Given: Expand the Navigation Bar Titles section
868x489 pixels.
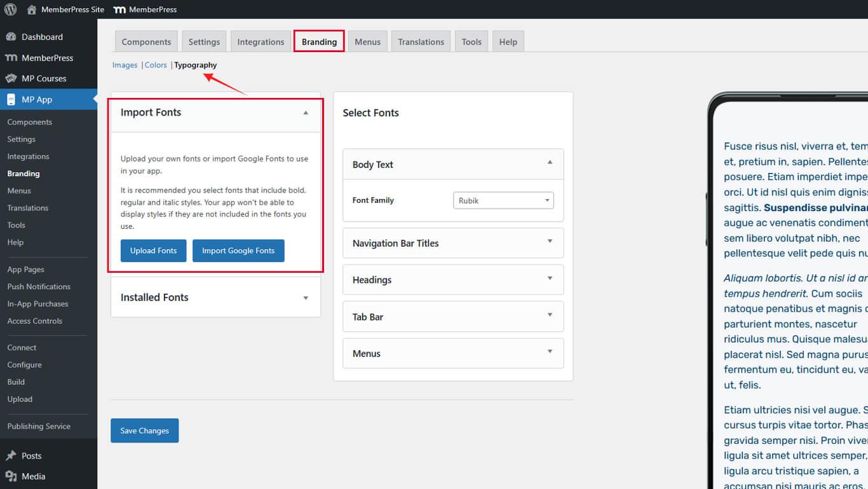Looking at the screenshot, I should (x=550, y=242).
